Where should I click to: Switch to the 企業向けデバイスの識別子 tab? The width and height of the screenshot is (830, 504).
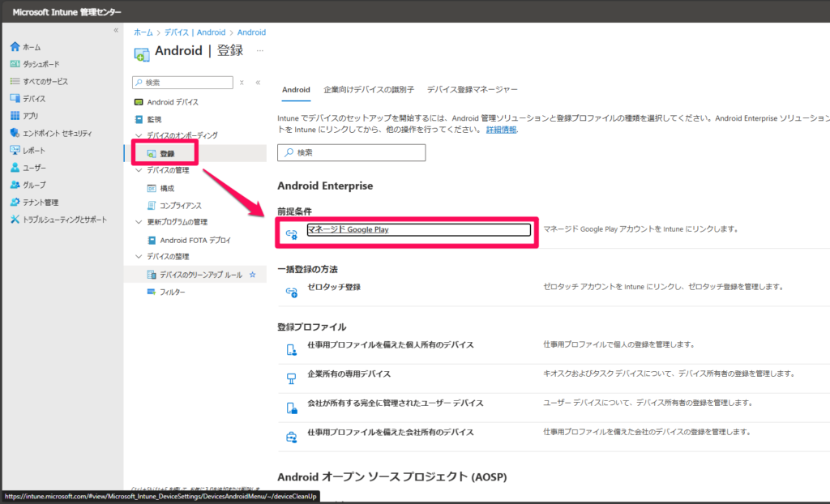coord(369,90)
